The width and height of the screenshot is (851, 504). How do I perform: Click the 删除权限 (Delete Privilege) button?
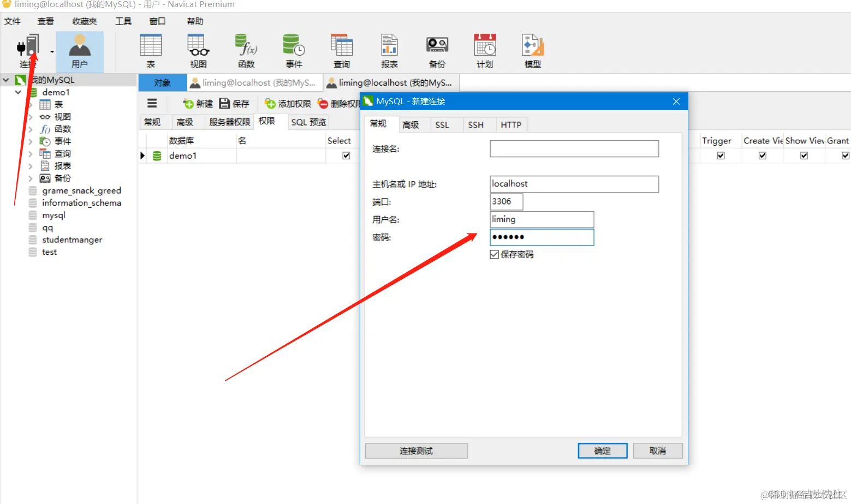tap(339, 104)
